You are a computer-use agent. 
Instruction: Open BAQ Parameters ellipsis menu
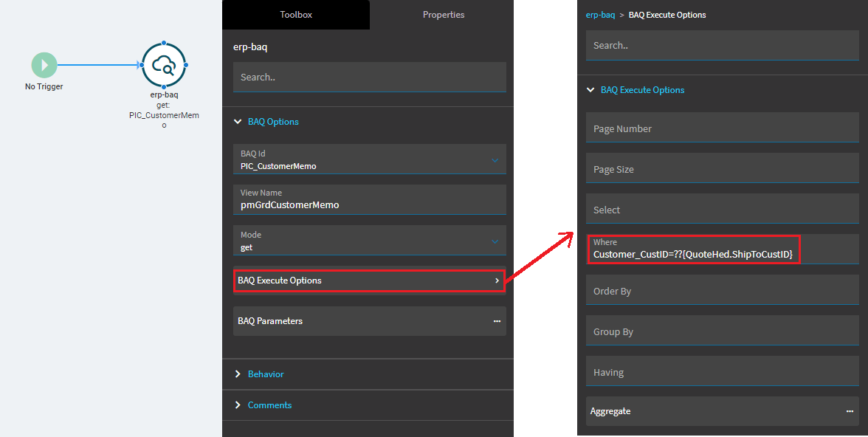tap(497, 321)
